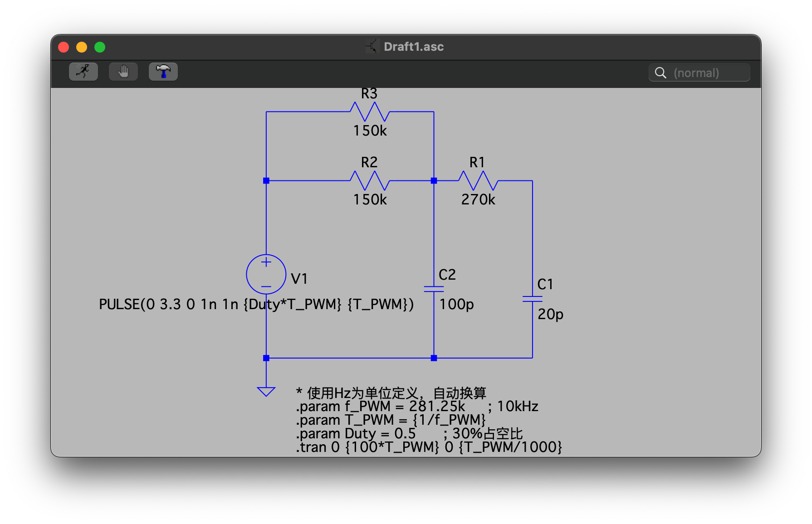
Task: Click the 150k value under R2
Action: click(370, 200)
